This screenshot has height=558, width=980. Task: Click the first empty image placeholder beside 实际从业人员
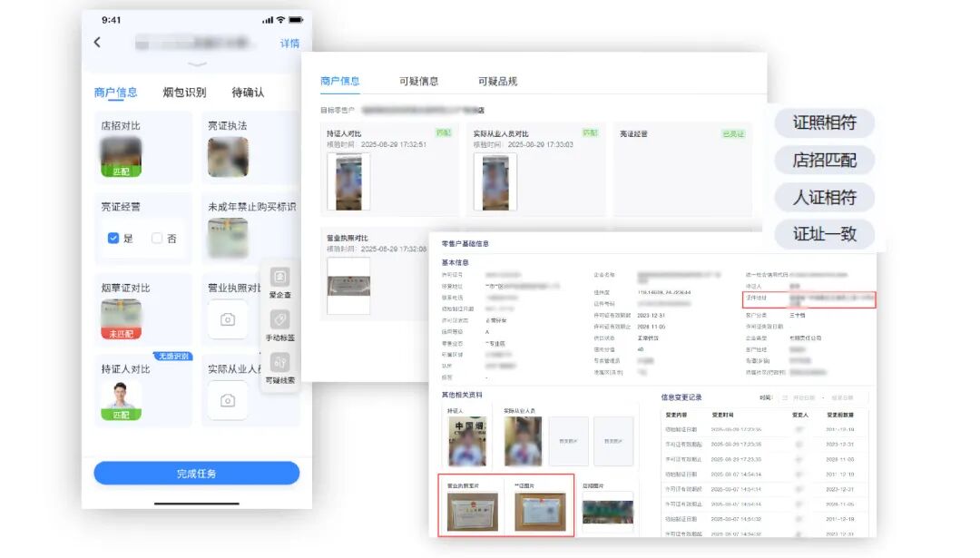click(x=568, y=441)
